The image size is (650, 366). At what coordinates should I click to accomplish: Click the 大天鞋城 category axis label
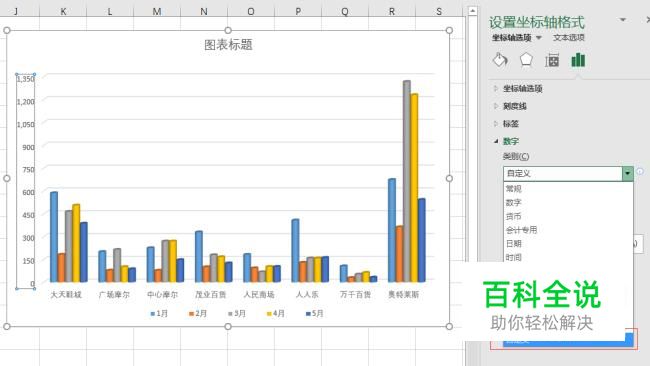66,295
